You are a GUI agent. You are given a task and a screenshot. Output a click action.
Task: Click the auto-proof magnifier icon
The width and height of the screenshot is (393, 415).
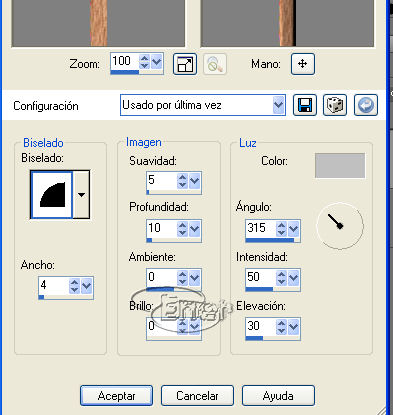(x=215, y=64)
